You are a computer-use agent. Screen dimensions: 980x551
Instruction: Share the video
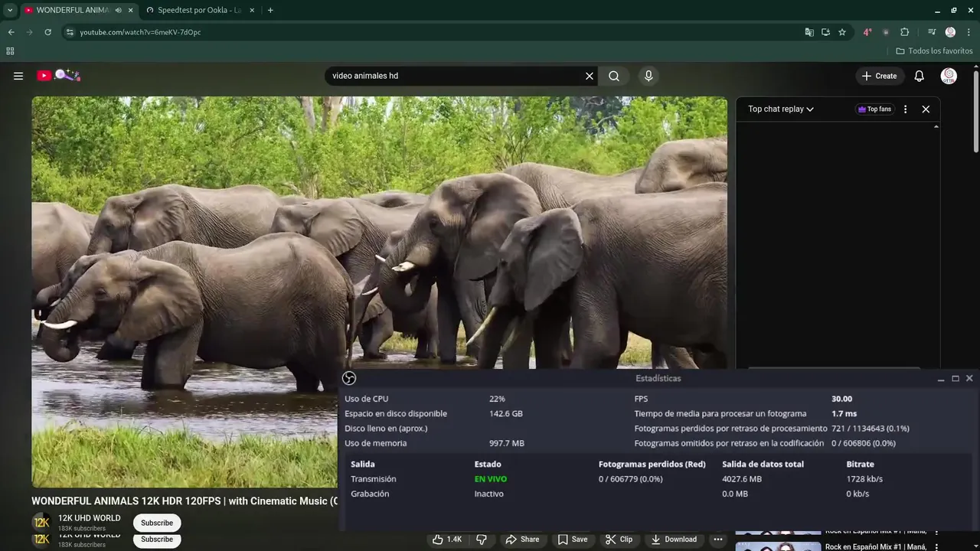click(x=522, y=540)
